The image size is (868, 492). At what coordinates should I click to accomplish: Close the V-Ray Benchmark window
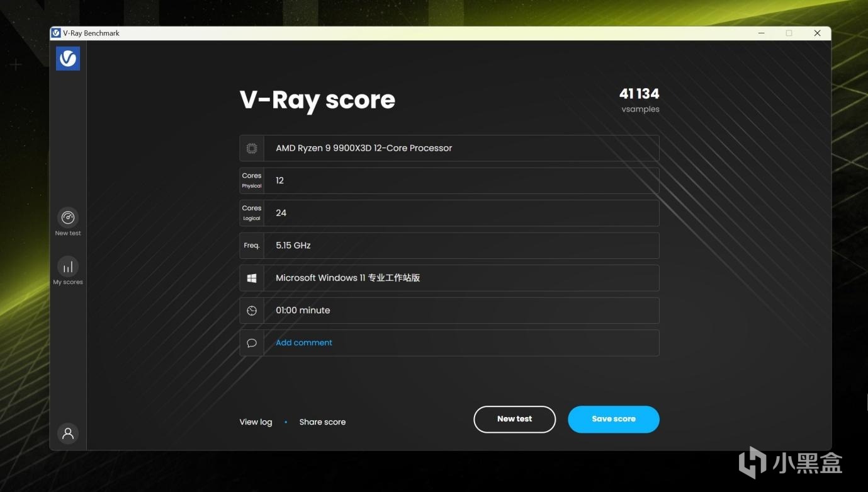817,33
